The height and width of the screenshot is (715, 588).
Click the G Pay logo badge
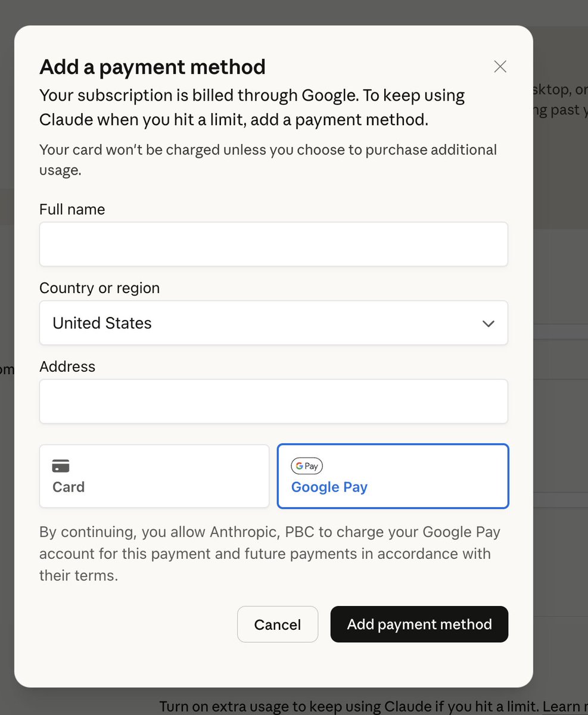(307, 466)
